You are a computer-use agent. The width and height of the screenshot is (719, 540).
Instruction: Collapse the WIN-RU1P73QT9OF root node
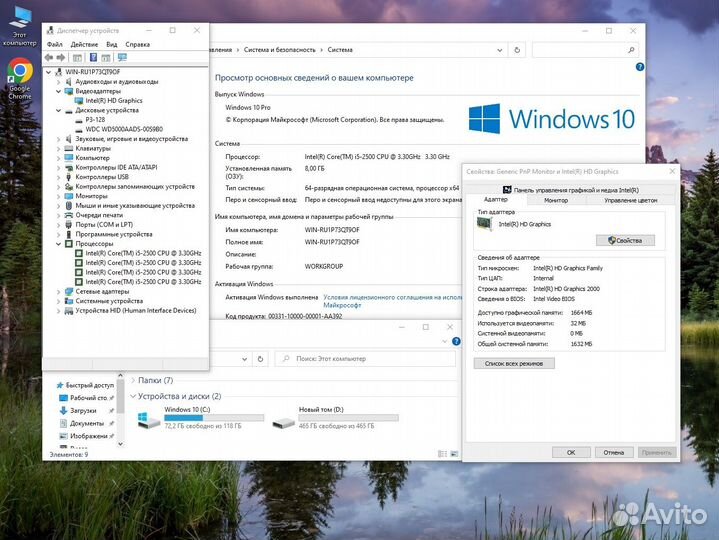click(49, 72)
